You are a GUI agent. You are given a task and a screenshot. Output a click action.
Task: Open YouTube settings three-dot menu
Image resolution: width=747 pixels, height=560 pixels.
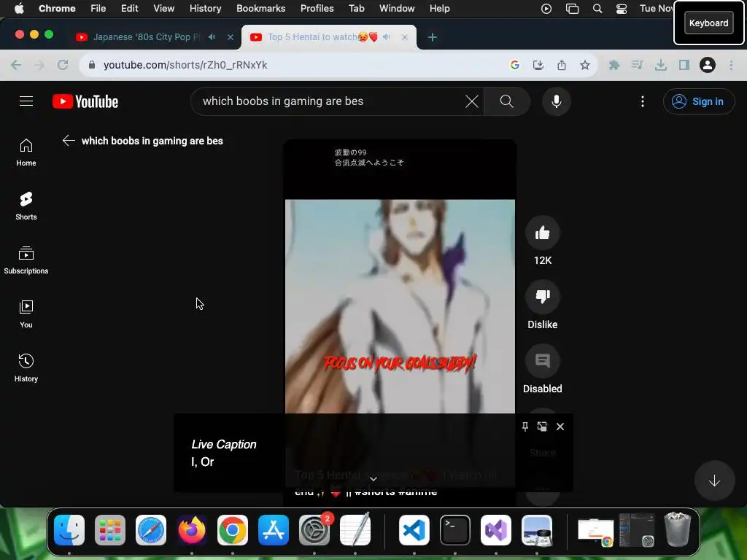pyautogui.click(x=642, y=101)
